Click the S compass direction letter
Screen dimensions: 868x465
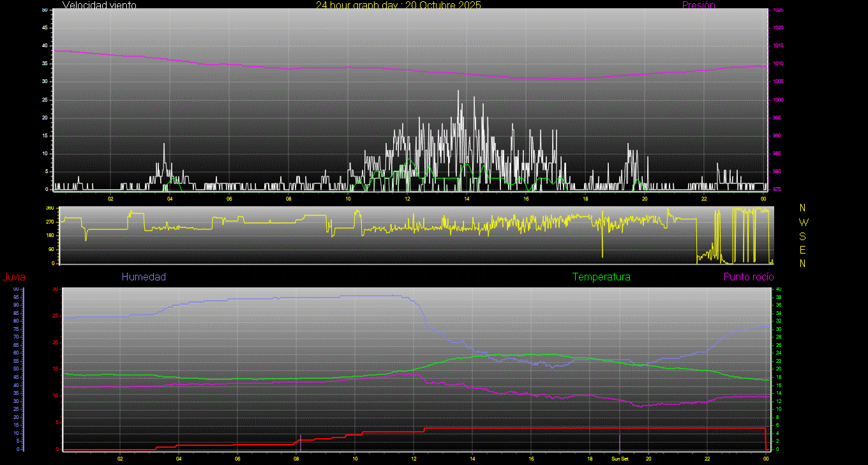click(x=802, y=236)
